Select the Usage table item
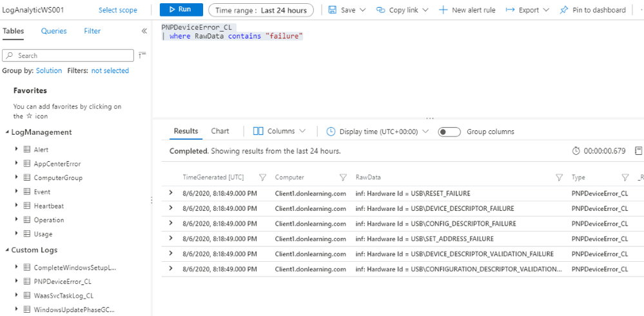This screenshot has width=644, height=316. tap(43, 234)
